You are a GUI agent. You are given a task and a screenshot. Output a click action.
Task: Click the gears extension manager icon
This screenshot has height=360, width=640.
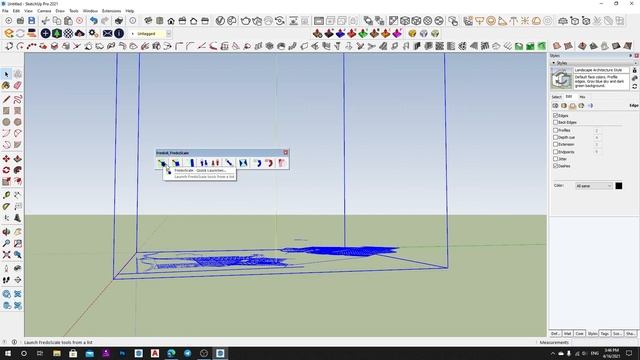coord(93,33)
